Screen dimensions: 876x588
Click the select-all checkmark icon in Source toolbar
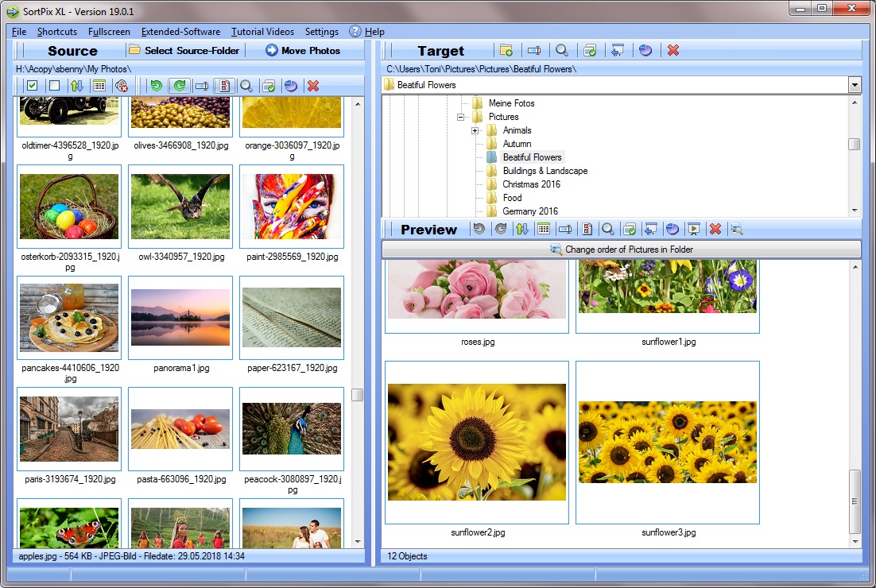coord(32,86)
